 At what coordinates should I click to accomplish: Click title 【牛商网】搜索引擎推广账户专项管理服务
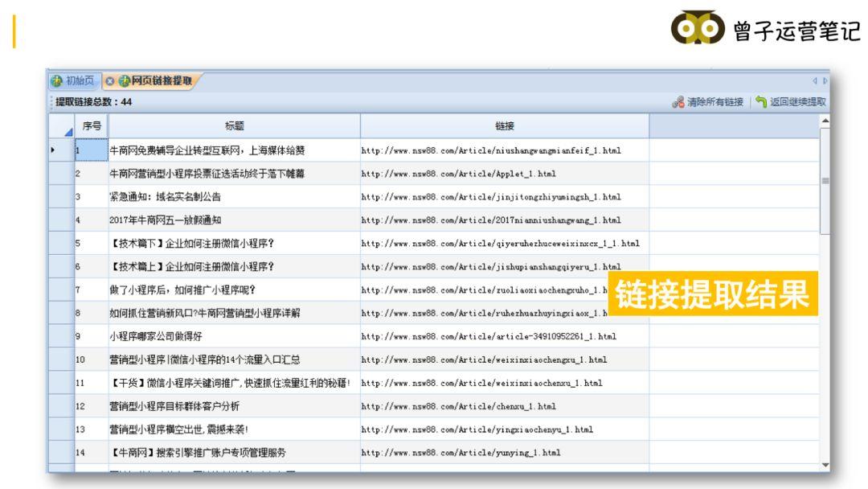click(x=198, y=453)
